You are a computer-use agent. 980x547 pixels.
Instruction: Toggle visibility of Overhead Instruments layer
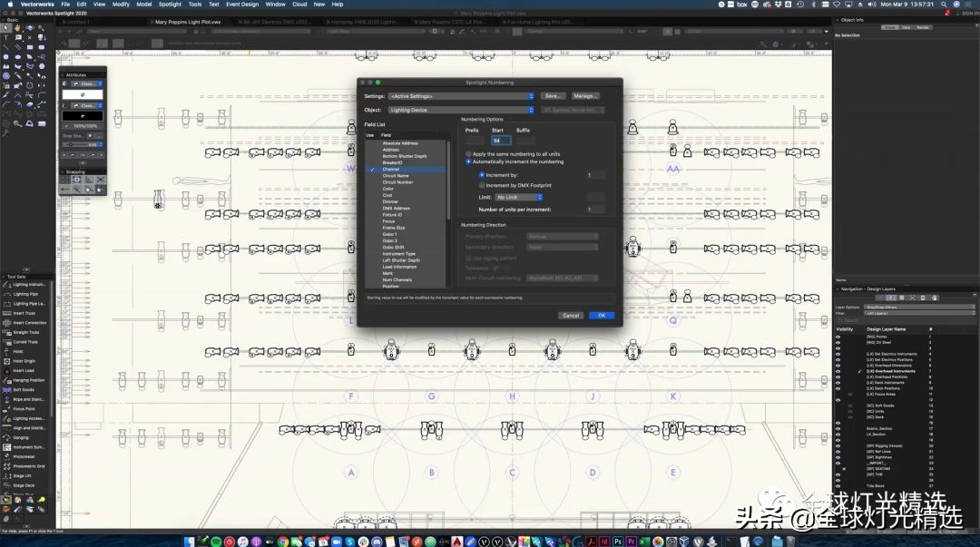(x=838, y=371)
